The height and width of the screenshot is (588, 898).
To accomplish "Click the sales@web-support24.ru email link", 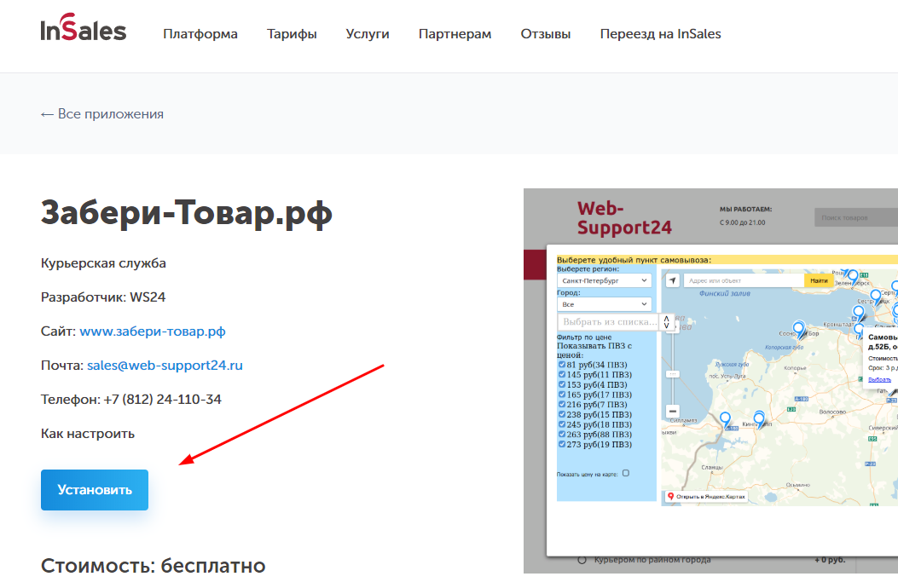I will (165, 366).
